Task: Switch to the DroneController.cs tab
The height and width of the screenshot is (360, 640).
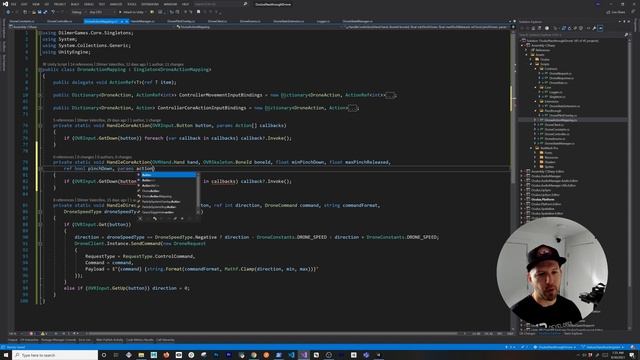Action: coord(59,21)
